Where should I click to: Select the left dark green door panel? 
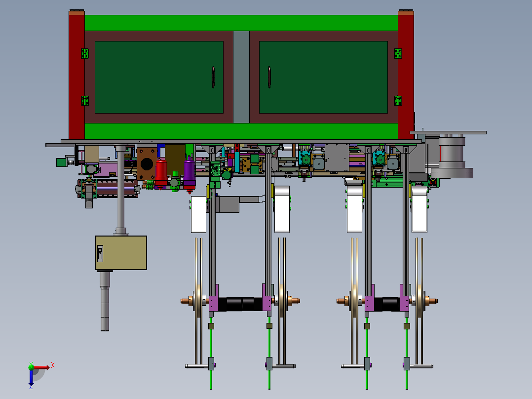pyautogui.click(x=159, y=77)
